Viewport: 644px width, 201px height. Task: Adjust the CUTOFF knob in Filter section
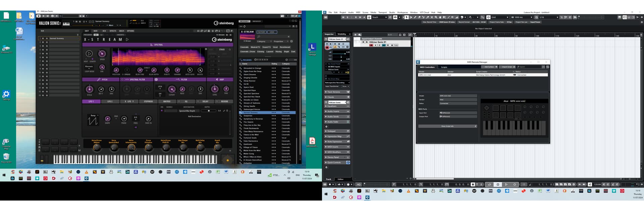tap(172, 89)
